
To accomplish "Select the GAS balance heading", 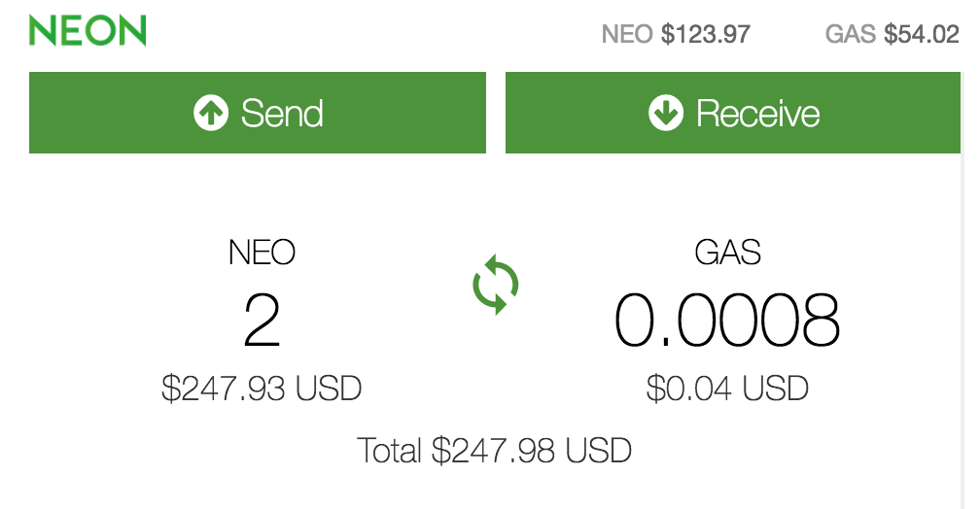I will click(727, 253).
